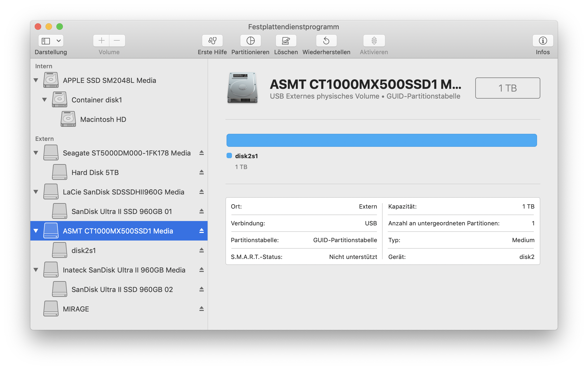Eject the disk2s1 volume
588x370 pixels.
coord(201,250)
